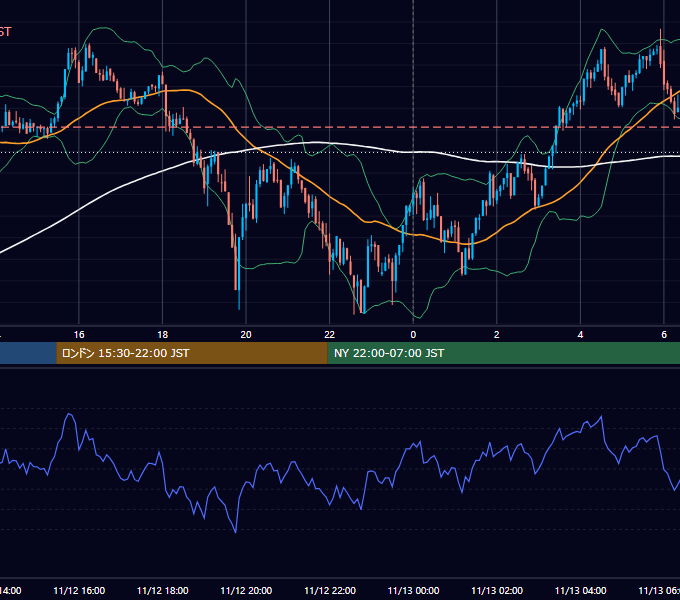Select the ロンドン 15:30-22:00 JST session bar
This screenshot has height=600, width=680.
coord(192,353)
